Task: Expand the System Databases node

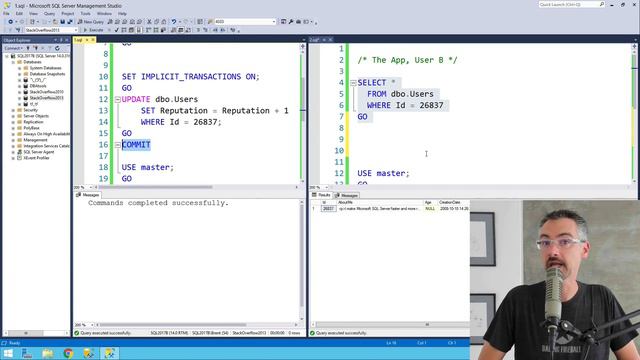Action: [x=20, y=68]
